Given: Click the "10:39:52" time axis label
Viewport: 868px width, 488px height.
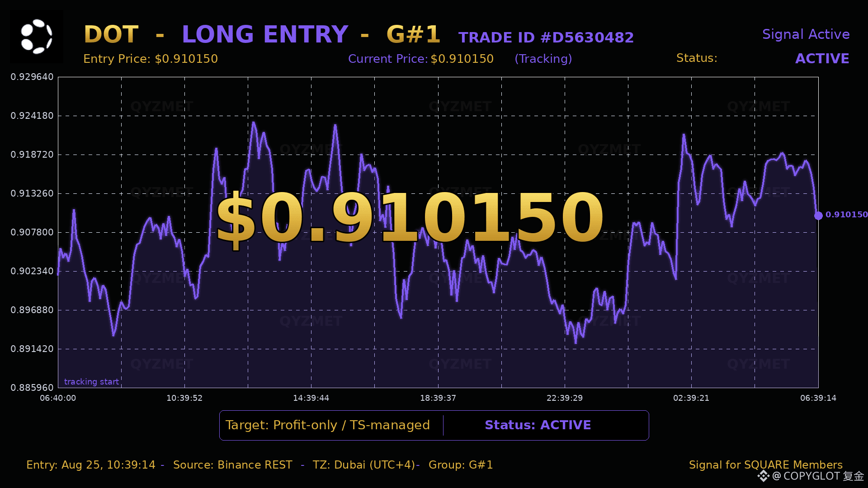Looking at the screenshot, I should point(184,398).
